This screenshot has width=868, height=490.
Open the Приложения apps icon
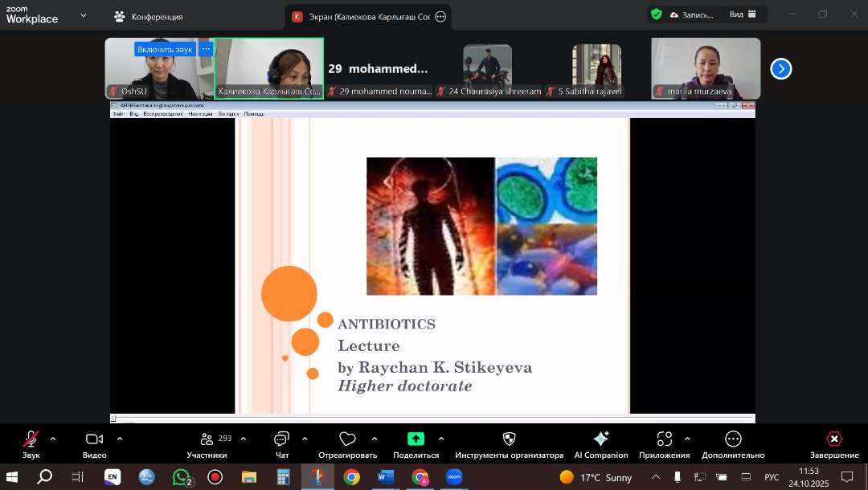664,439
